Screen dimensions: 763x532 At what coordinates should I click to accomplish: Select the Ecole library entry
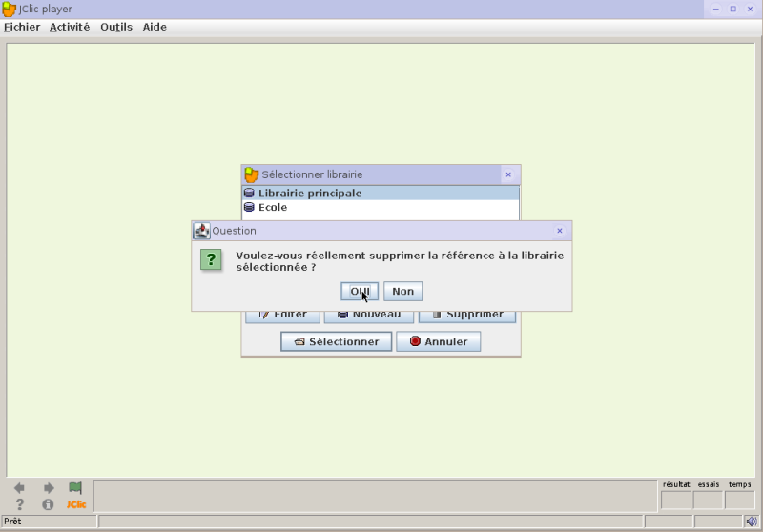(381, 207)
